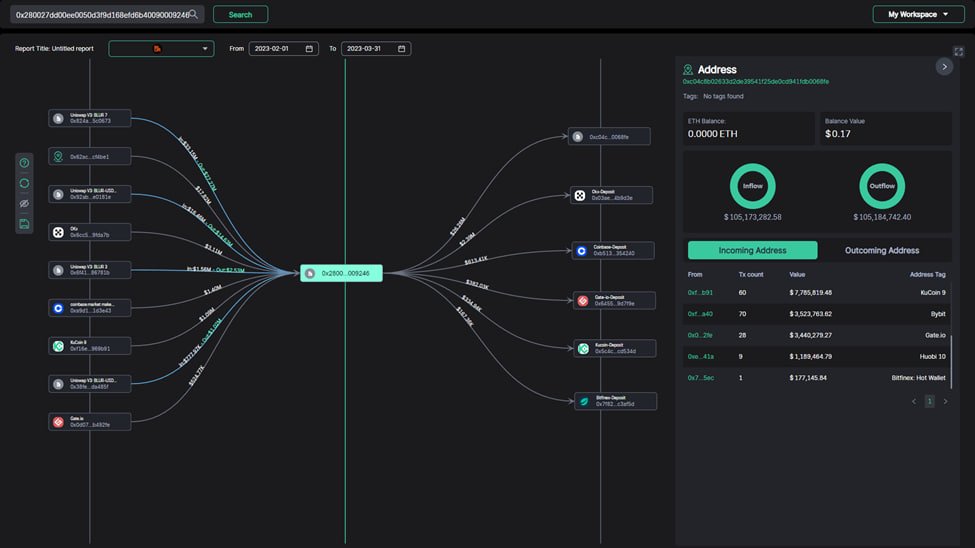Click the KuCoin 9 node logo

pos(58,346)
